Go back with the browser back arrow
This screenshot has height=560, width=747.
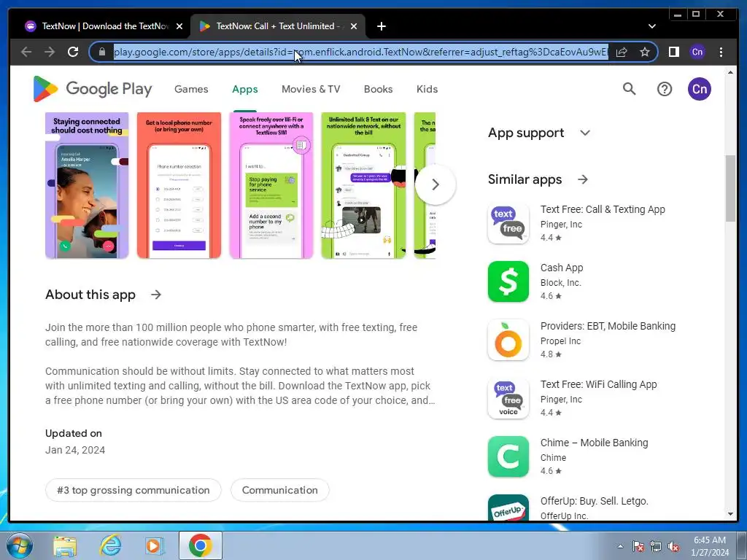coord(27,52)
